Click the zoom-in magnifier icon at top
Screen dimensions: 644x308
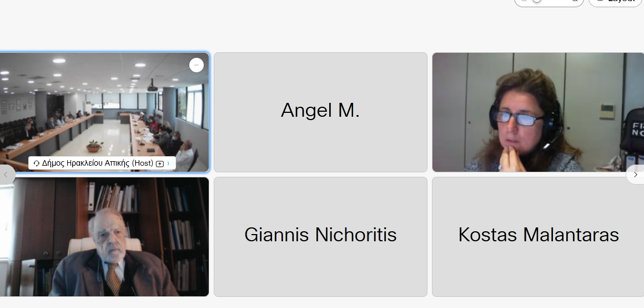575,1
